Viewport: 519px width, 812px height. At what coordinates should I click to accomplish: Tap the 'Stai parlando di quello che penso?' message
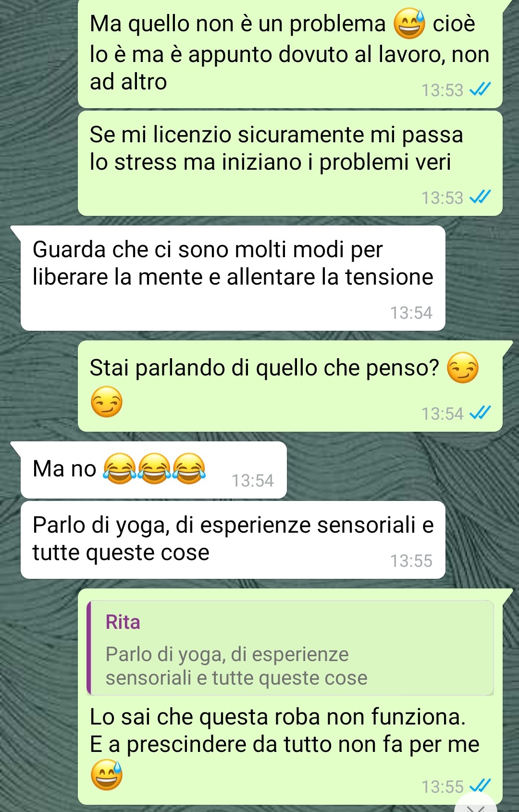pos(290,386)
